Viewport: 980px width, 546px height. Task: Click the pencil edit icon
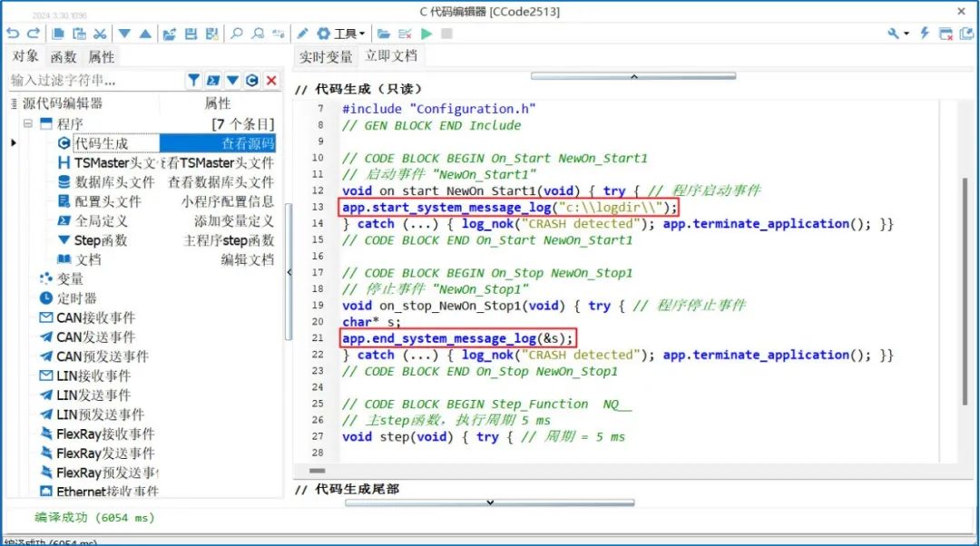pos(302,34)
